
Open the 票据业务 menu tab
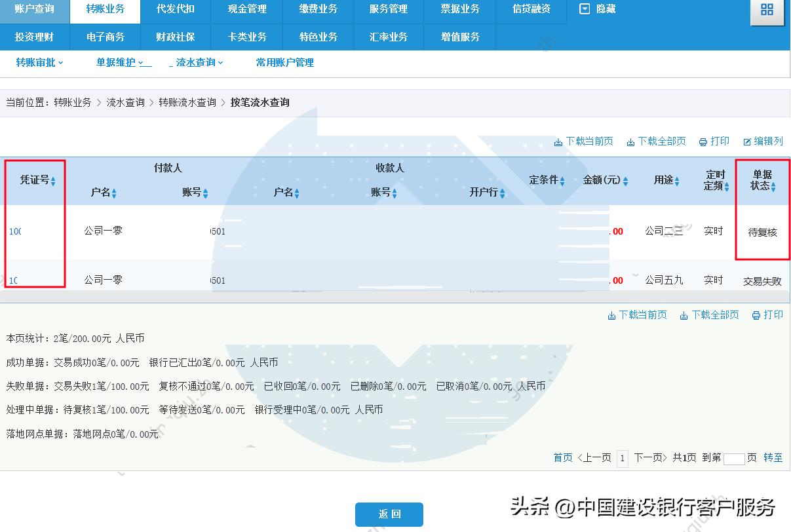(459, 9)
